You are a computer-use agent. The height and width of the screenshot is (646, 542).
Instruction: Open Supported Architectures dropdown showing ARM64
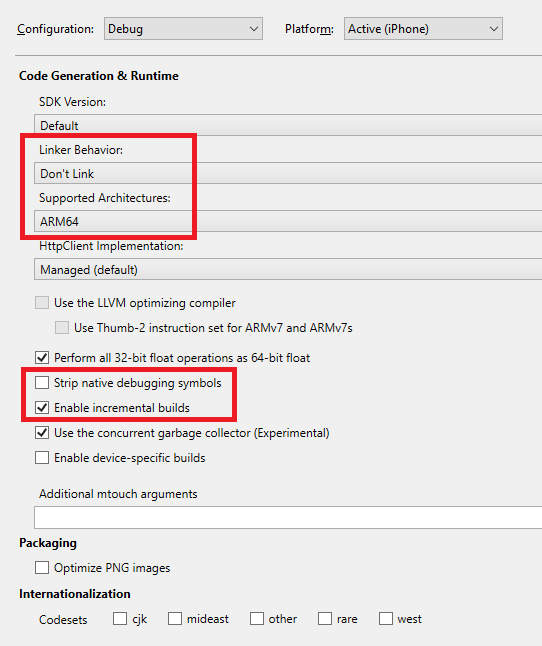click(288, 222)
